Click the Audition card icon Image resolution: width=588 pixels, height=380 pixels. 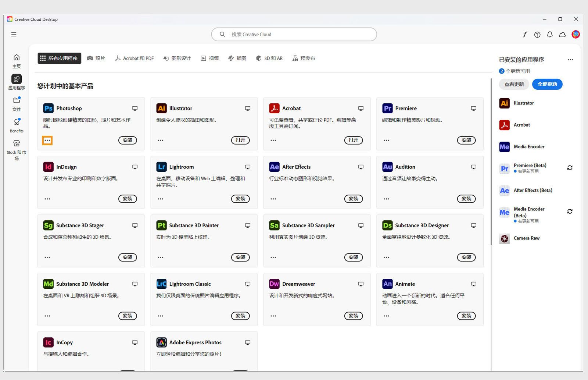pyautogui.click(x=387, y=167)
